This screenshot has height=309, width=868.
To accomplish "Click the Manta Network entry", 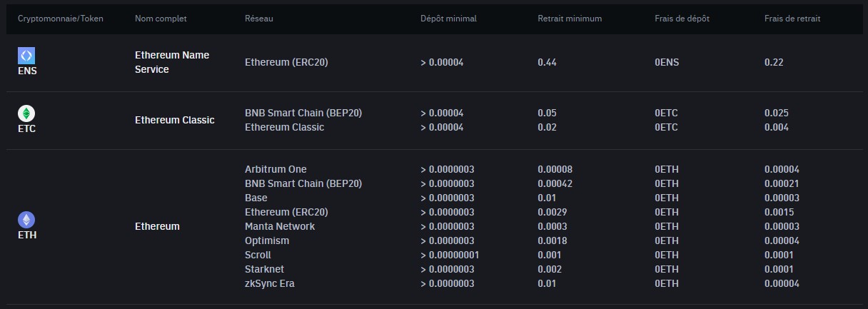I will click(280, 226).
